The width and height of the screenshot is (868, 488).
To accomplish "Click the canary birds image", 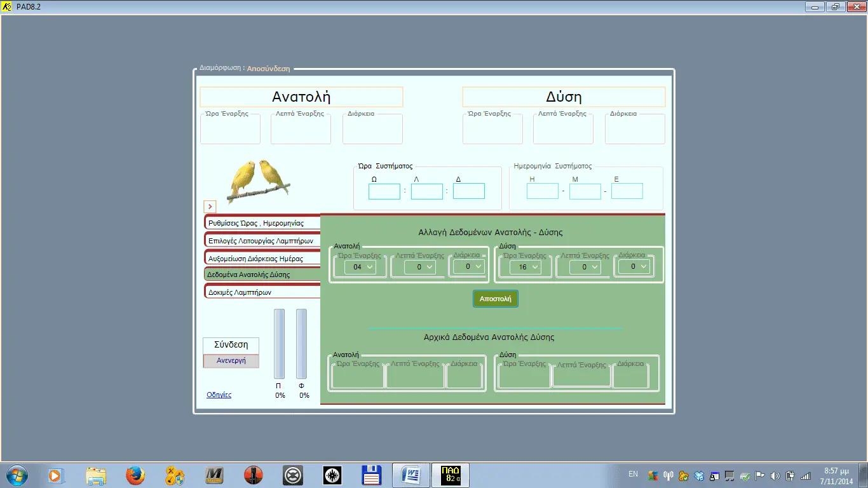I will click(259, 181).
